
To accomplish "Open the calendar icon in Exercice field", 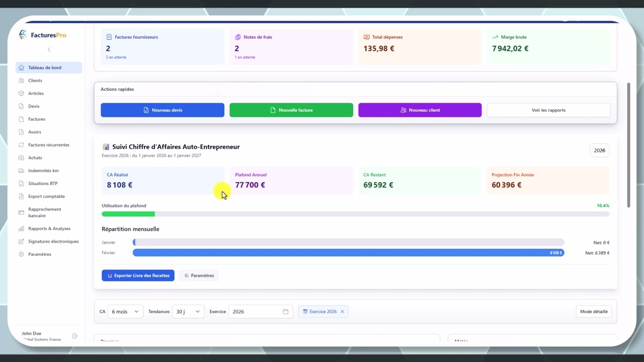I will (285, 312).
